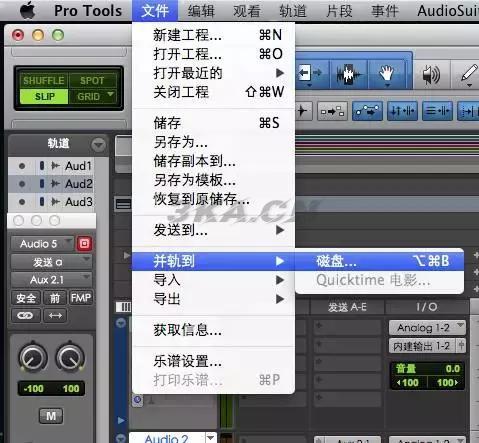
Task: Open the 编辑 menu in menu bar
Action: tap(201, 11)
